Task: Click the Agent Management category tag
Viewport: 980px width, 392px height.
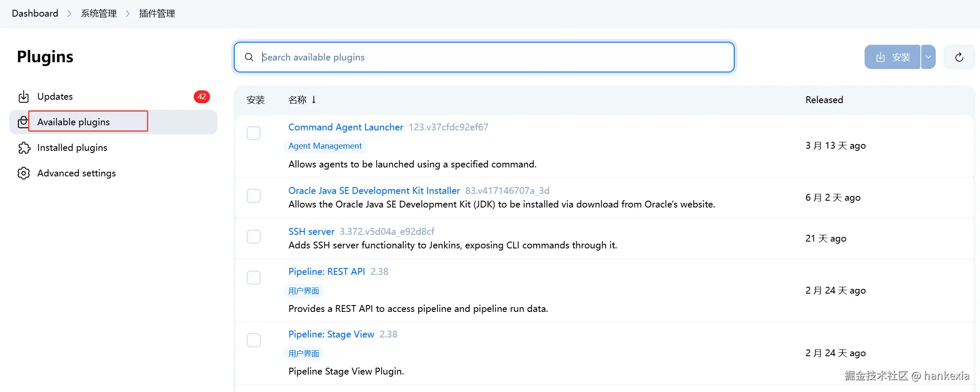Action: tap(325, 146)
